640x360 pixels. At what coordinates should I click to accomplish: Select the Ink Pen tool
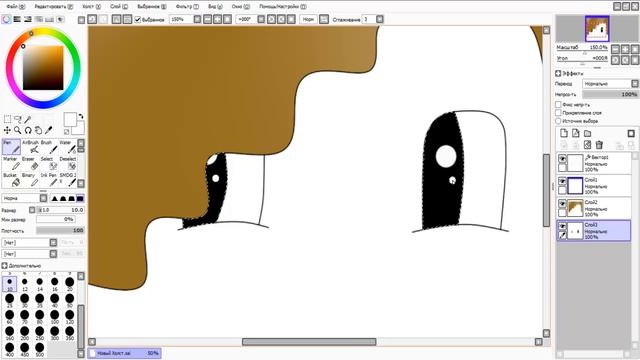pos(49,180)
